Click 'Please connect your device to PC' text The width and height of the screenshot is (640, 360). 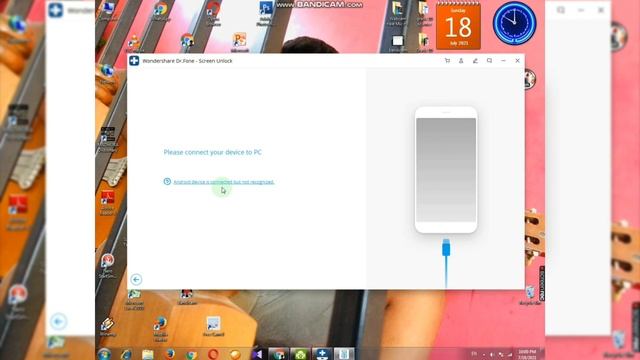click(213, 152)
